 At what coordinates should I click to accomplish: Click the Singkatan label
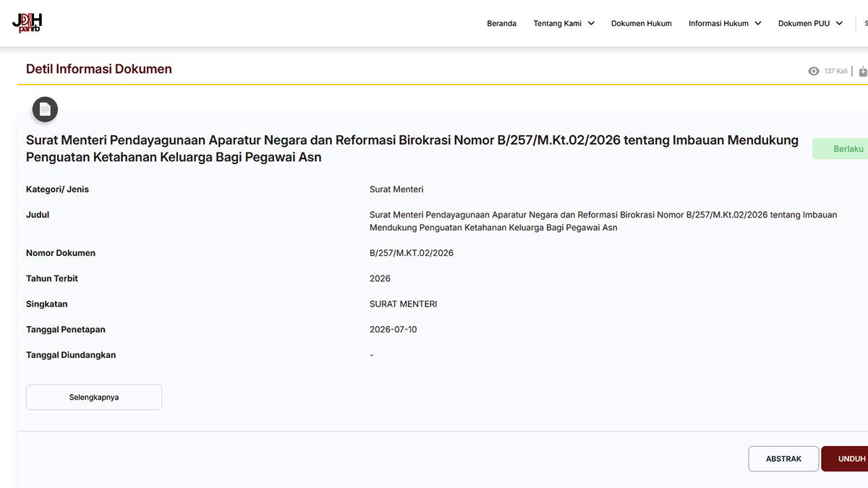point(47,304)
